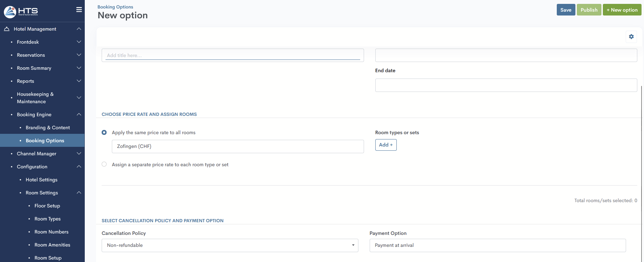Open Branding & Content menu item

pyautogui.click(x=47, y=127)
